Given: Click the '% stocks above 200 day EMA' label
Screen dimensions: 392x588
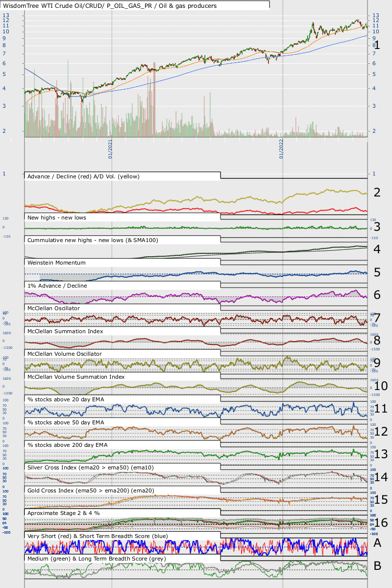Looking at the screenshot, I should click(67, 444).
